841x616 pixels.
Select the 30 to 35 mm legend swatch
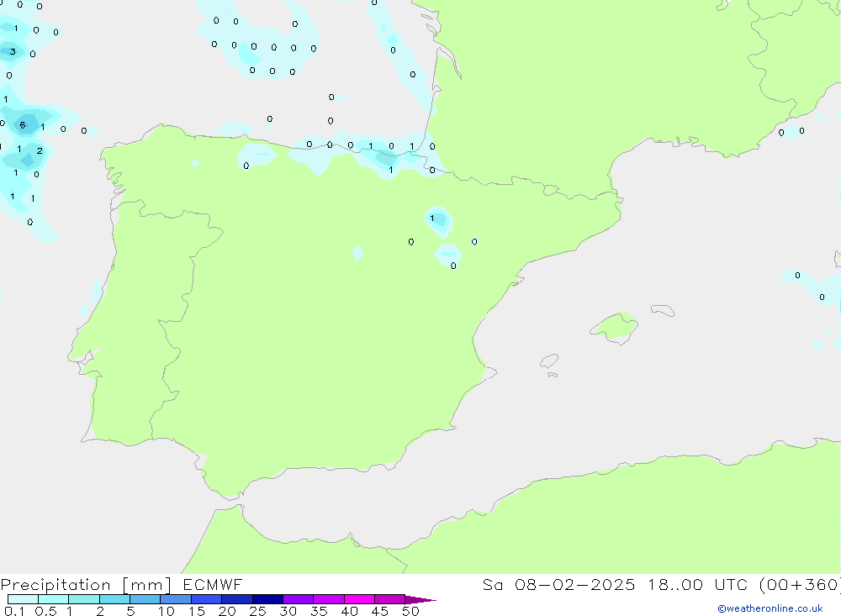coord(299,599)
